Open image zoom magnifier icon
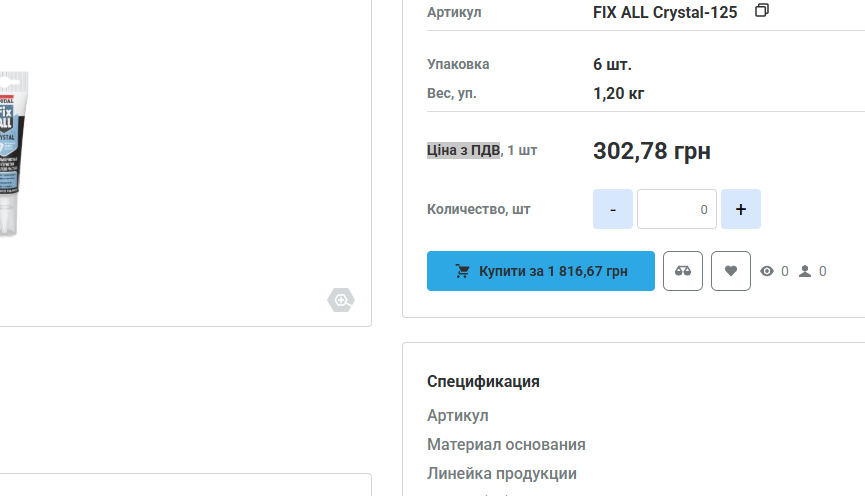This screenshot has height=496, width=865. [341, 300]
